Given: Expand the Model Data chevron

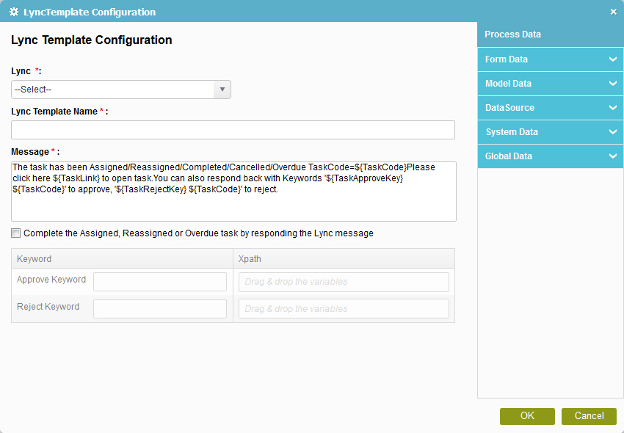Looking at the screenshot, I should pyautogui.click(x=612, y=84).
